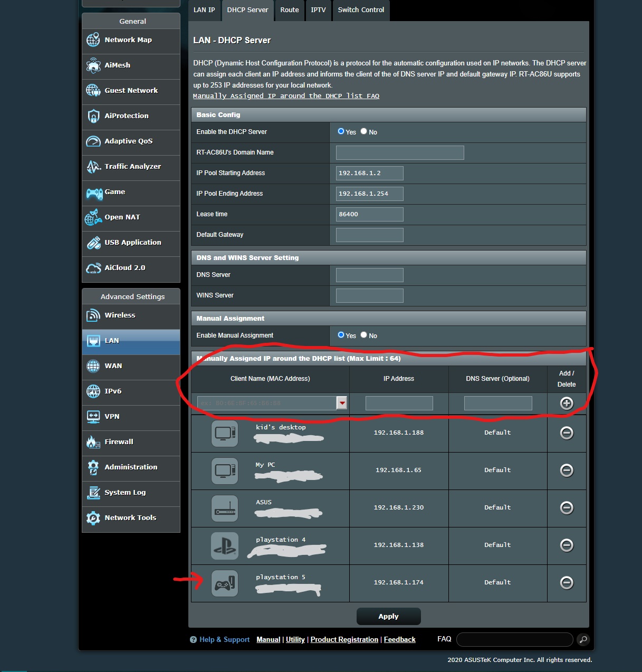Click the DNS Server input field

tap(370, 275)
